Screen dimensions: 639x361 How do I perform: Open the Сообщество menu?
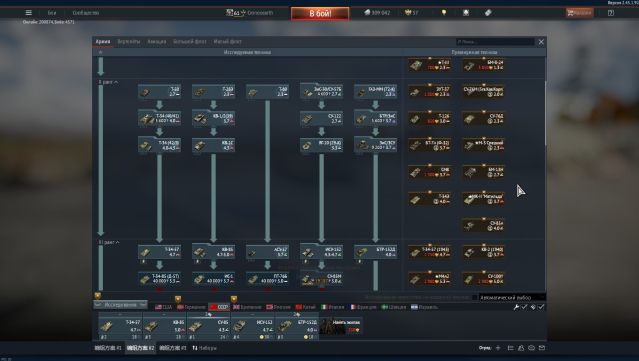86,13
